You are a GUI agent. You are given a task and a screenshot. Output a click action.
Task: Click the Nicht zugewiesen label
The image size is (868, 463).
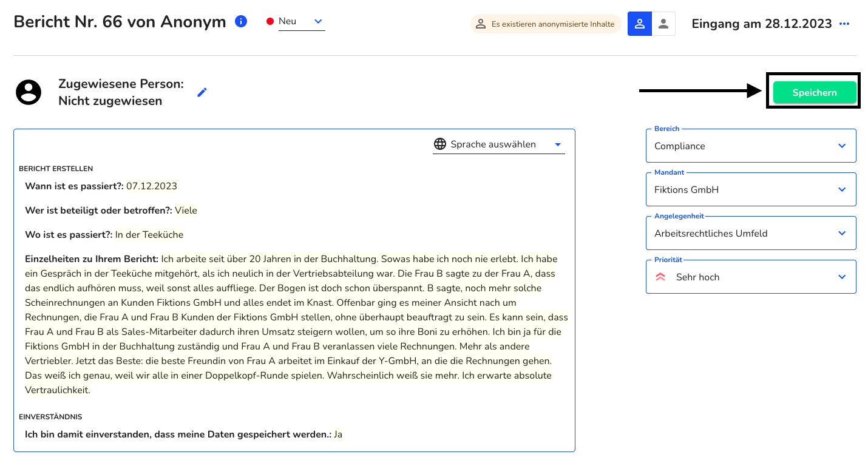click(110, 101)
